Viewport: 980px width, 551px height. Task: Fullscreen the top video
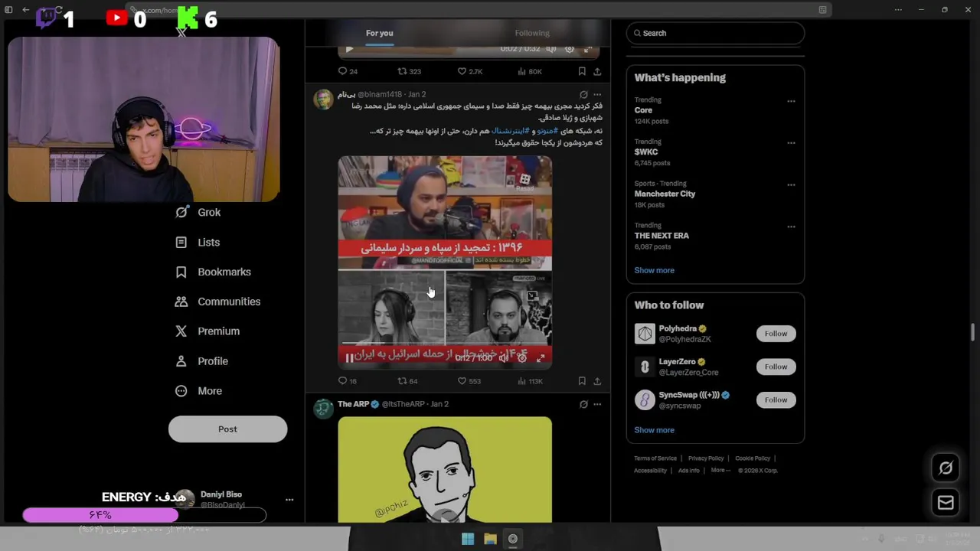point(588,49)
